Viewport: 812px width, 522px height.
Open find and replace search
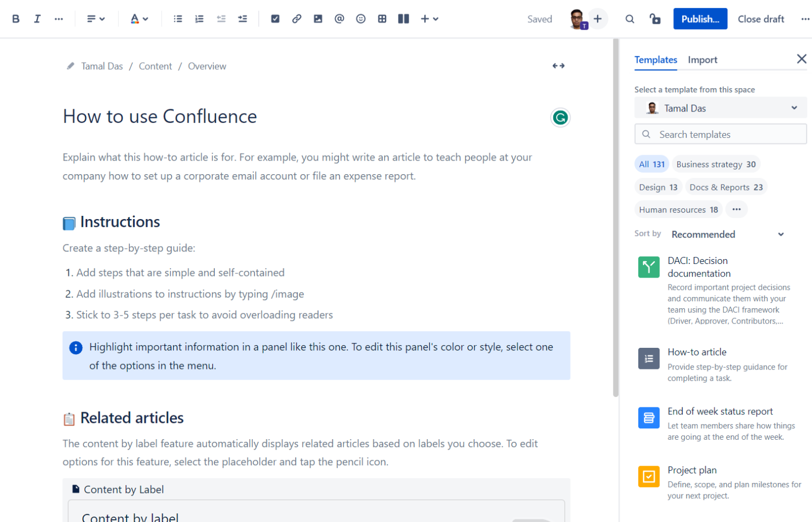coord(630,19)
